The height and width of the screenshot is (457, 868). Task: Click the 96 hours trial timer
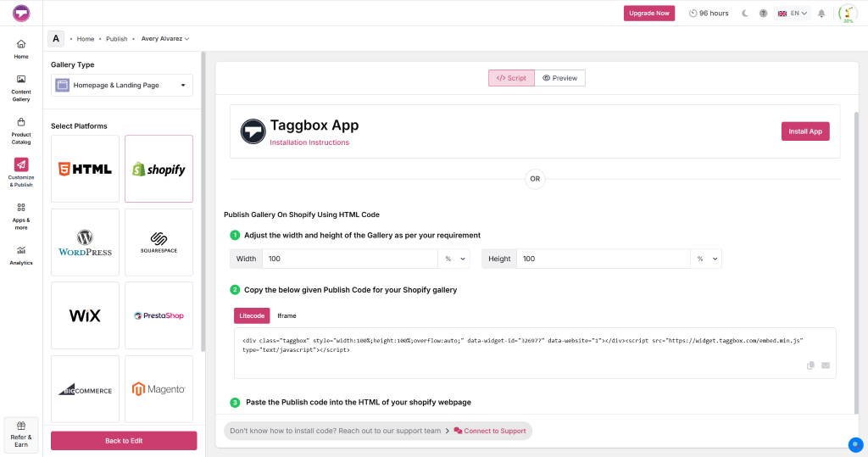click(x=709, y=14)
